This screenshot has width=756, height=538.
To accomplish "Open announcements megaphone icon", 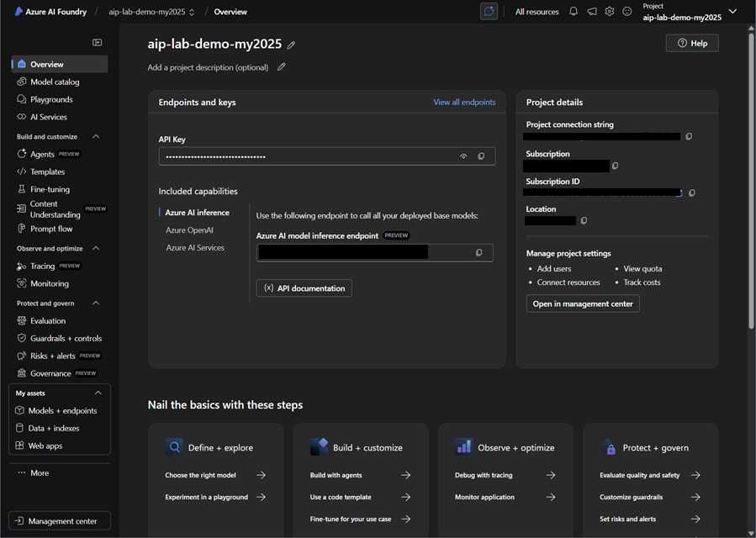I will 592,12.
